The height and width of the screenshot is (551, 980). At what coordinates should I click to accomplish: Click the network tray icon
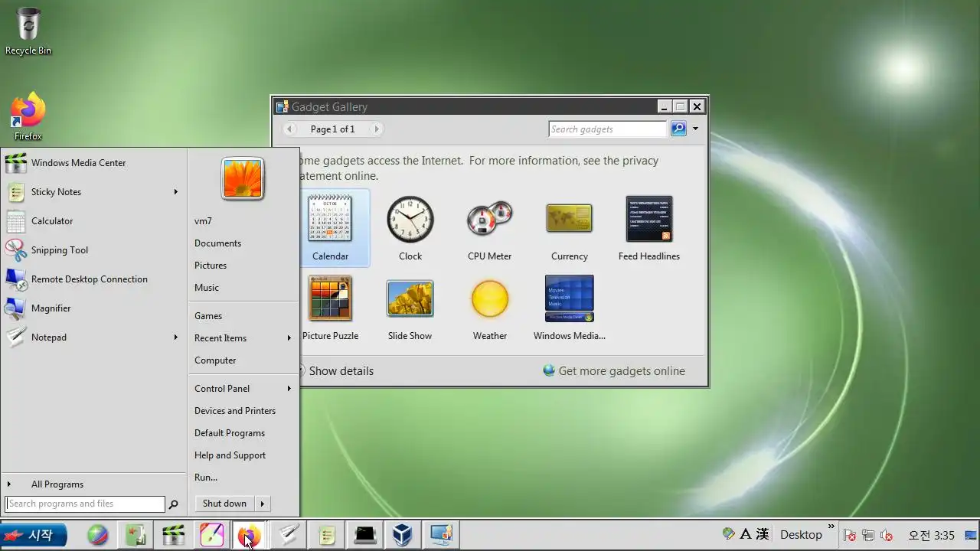click(x=868, y=535)
